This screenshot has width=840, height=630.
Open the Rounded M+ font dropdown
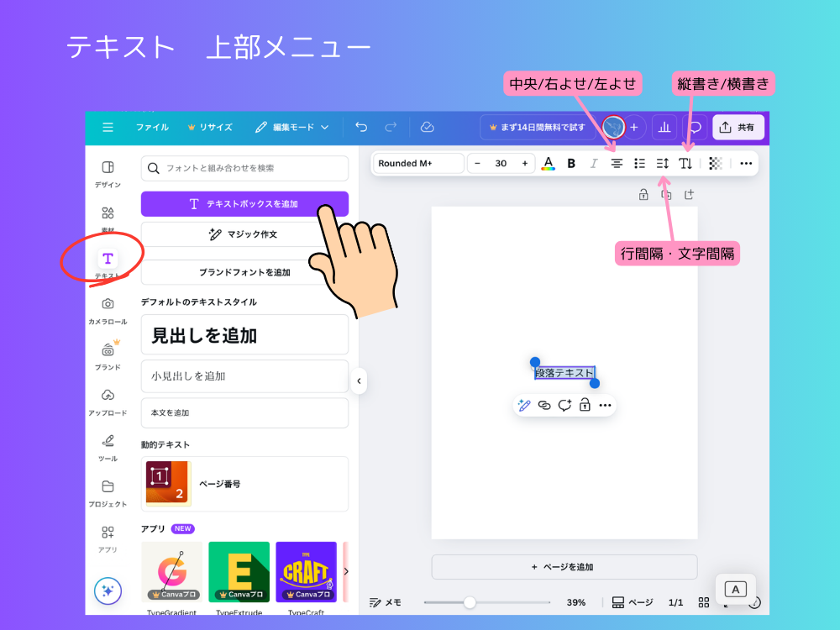tap(417, 163)
